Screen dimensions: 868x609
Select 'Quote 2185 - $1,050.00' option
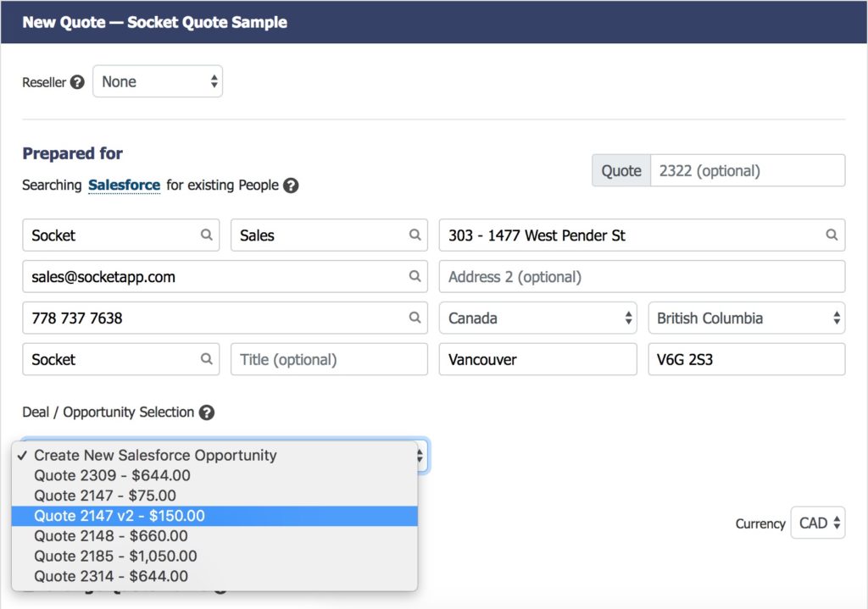214,556
